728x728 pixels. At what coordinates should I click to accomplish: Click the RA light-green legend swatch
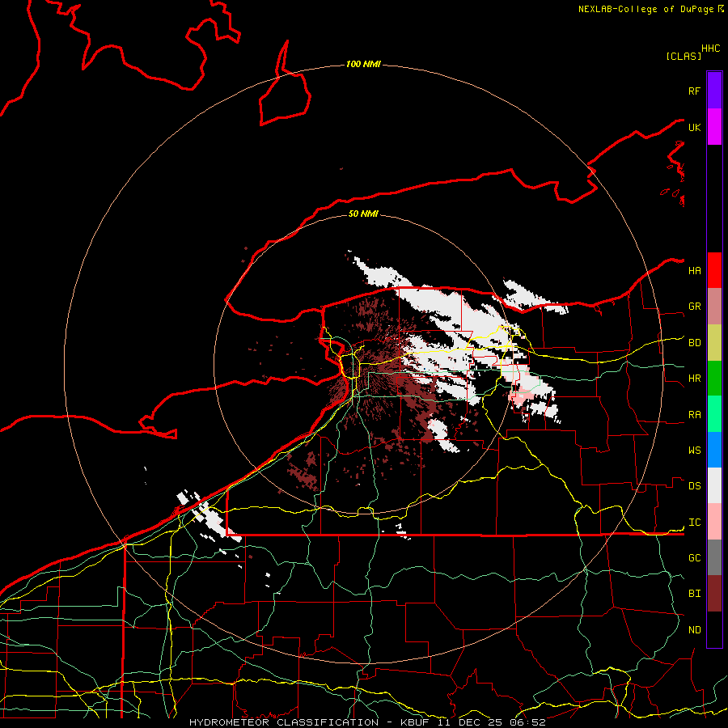tap(714, 413)
